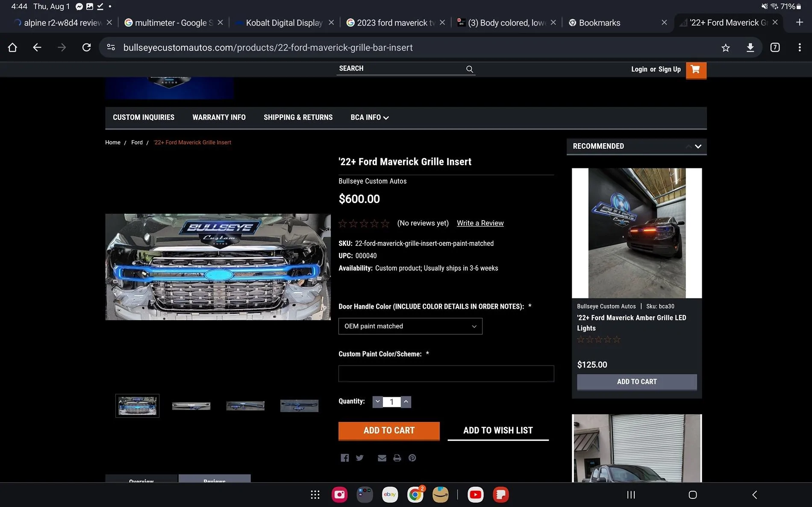Go to browser home page
The height and width of the screenshot is (507, 812).
pyautogui.click(x=12, y=47)
